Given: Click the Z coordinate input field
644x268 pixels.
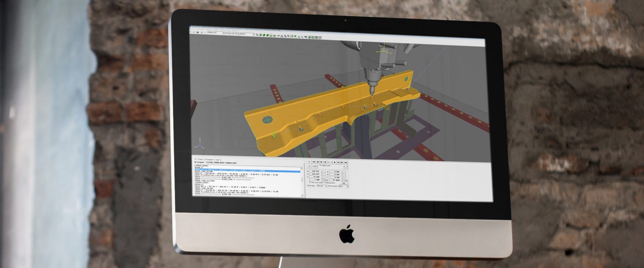Looking at the screenshot, I should click(x=314, y=177).
